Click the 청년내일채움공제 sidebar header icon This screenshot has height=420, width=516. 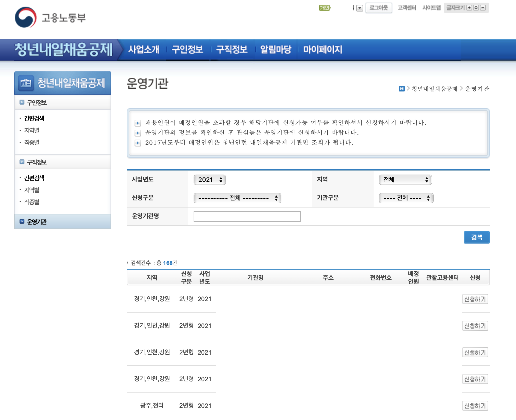[x=26, y=83]
